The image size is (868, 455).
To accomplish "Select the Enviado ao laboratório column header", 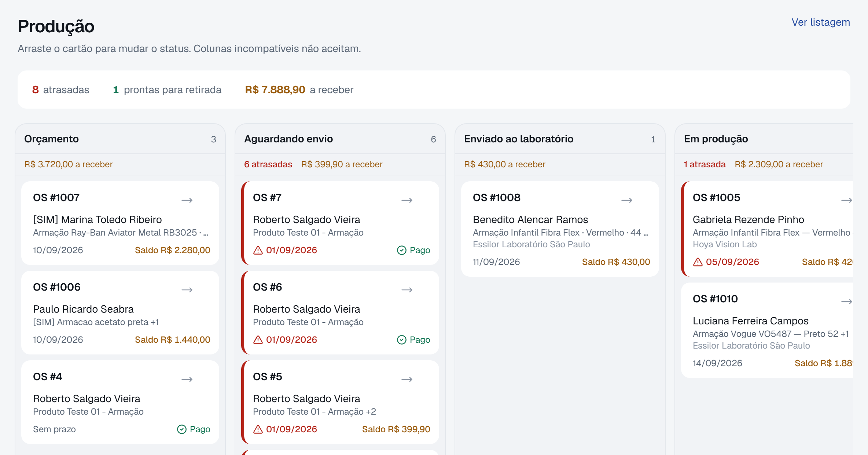I will click(x=560, y=139).
